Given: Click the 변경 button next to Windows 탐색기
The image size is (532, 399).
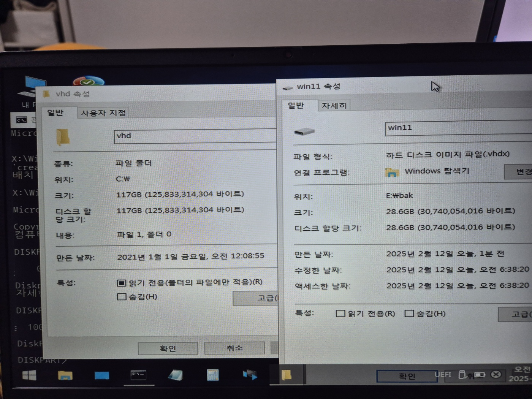Looking at the screenshot, I should coord(518,172).
